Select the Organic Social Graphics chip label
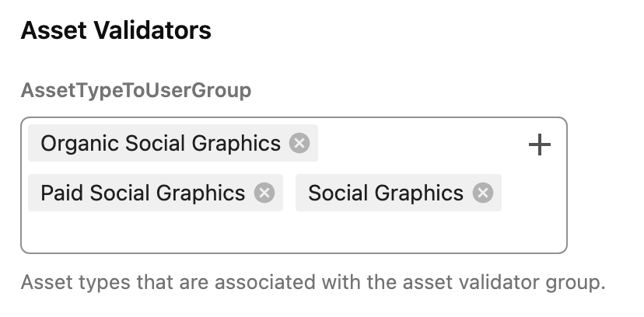The image size is (644, 317). (160, 144)
